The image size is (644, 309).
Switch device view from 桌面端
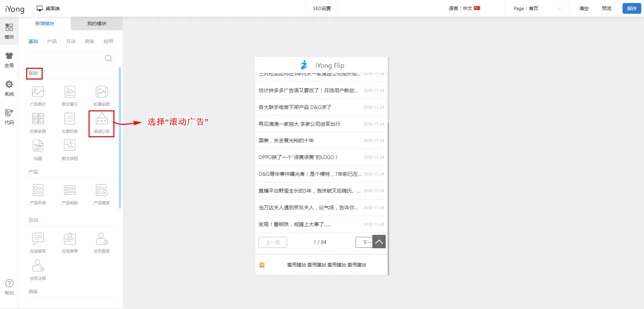[x=48, y=8]
